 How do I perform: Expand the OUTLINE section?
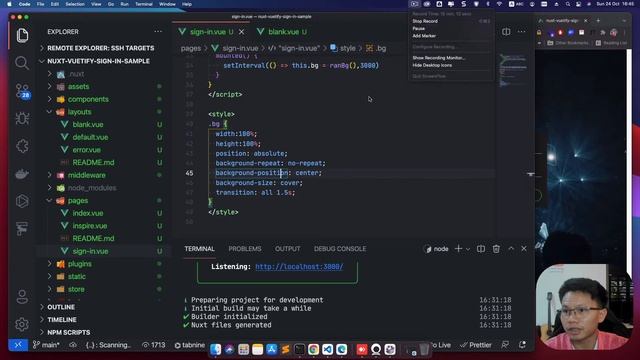pos(61,307)
